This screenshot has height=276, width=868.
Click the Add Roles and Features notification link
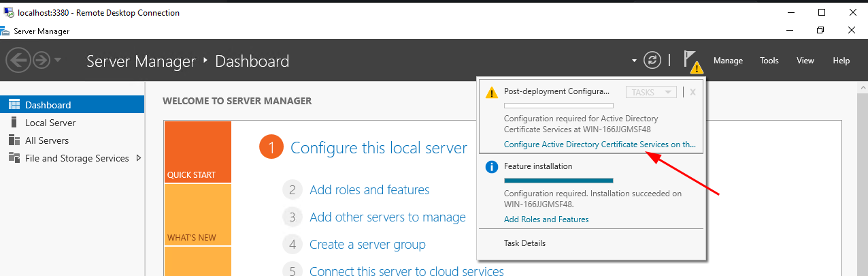(x=546, y=219)
